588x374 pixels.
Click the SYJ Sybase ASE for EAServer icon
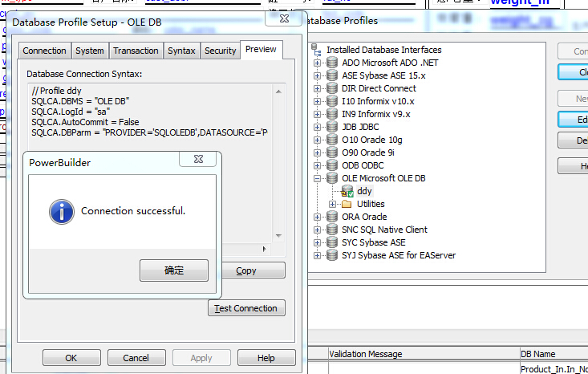(332, 255)
